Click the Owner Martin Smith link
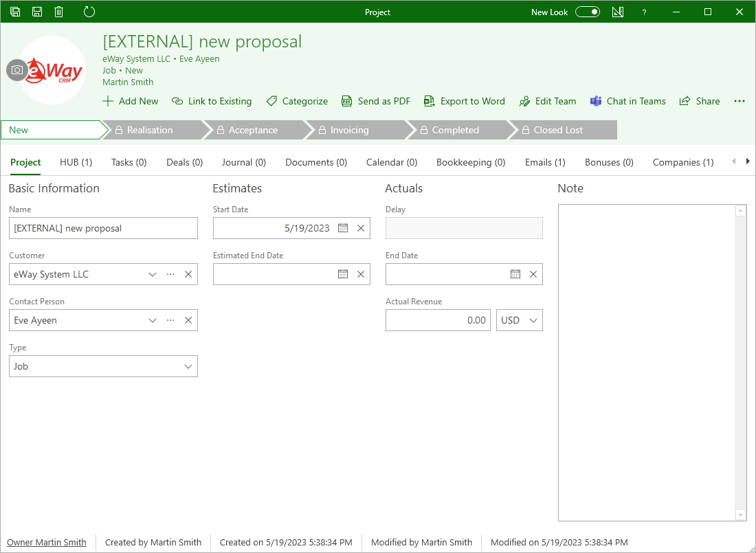Viewport: 756px width, 553px height. [x=46, y=543]
